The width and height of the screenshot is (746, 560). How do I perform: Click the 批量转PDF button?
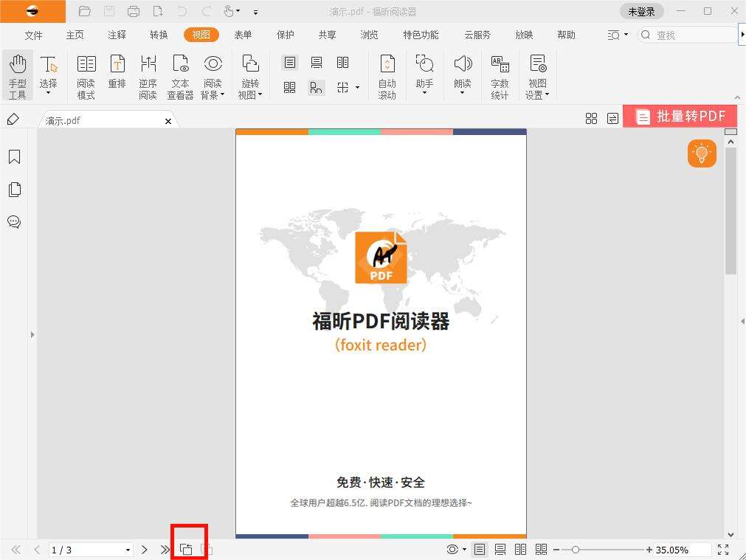(680, 116)
